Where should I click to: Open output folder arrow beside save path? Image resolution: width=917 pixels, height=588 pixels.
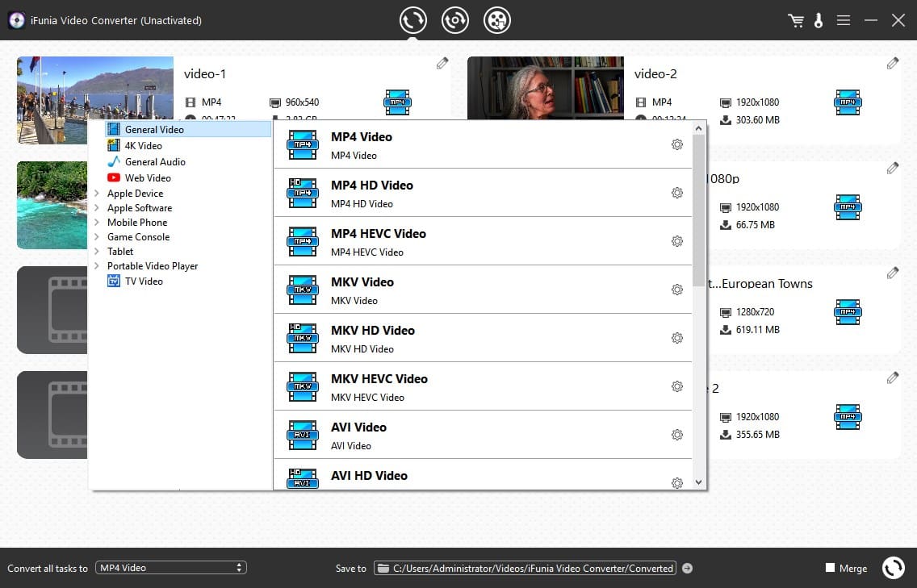tap(687, 568)
